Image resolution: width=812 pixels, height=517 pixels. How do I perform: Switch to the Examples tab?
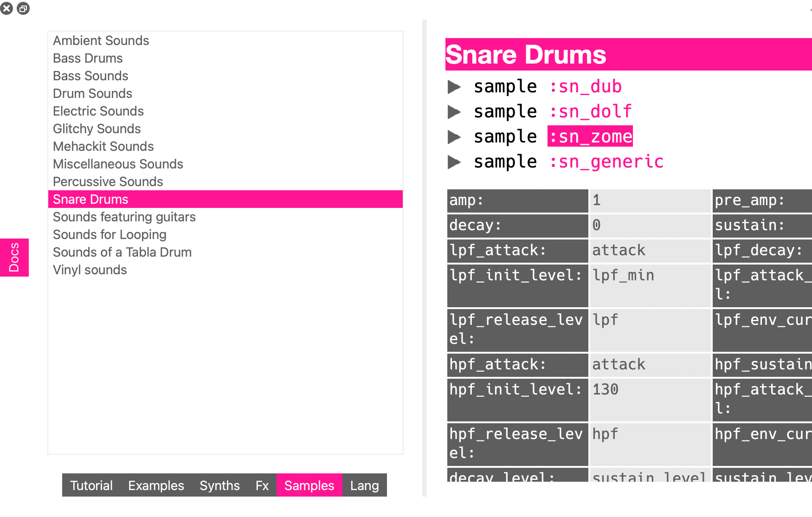coord(156,485)
